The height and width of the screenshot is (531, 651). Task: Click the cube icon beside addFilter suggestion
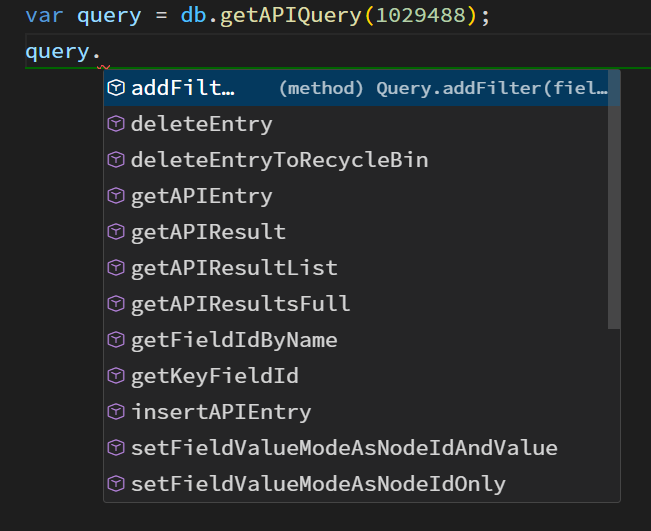coord(116,88)
